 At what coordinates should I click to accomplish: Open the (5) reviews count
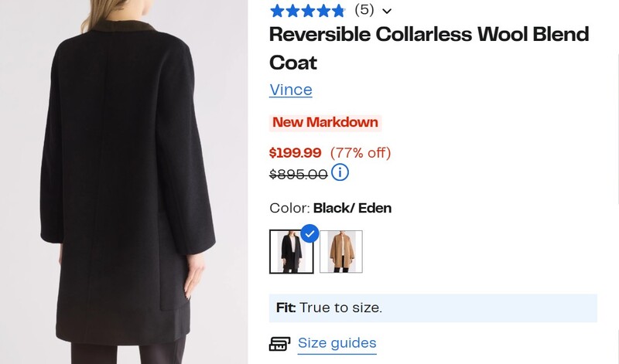click(x=364, y=10)
